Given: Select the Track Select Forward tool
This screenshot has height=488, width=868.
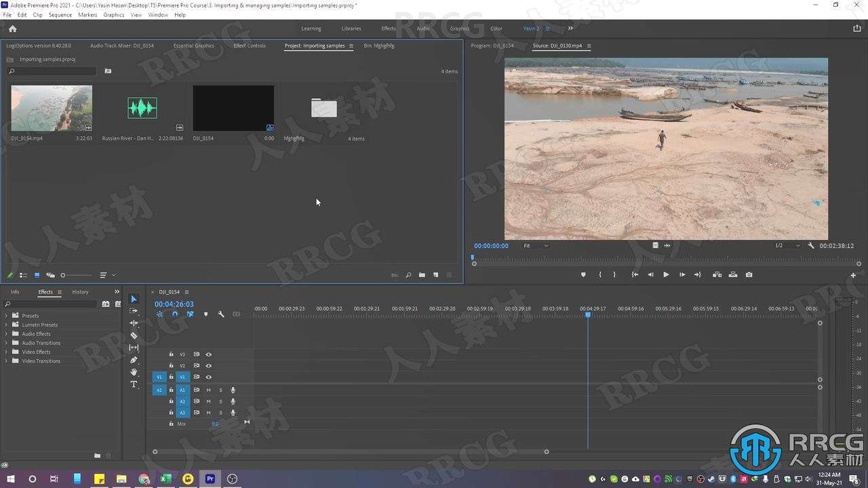Looking at the screenshot, I should [x=134, y=311].
